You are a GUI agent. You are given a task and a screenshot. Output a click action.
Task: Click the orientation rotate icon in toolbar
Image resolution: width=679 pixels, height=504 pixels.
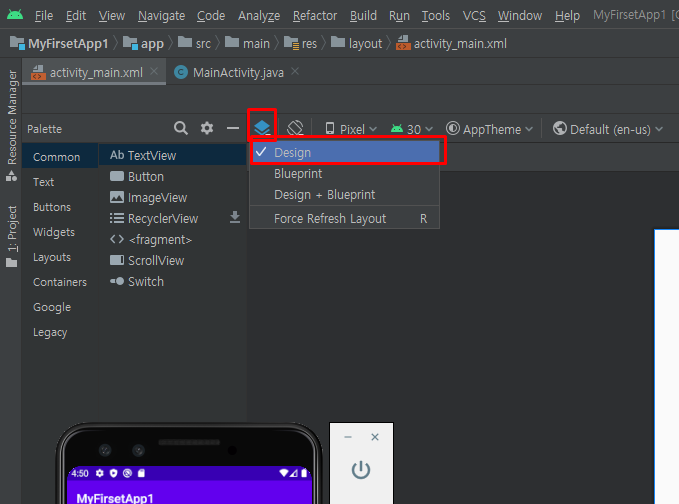[295, 129]
